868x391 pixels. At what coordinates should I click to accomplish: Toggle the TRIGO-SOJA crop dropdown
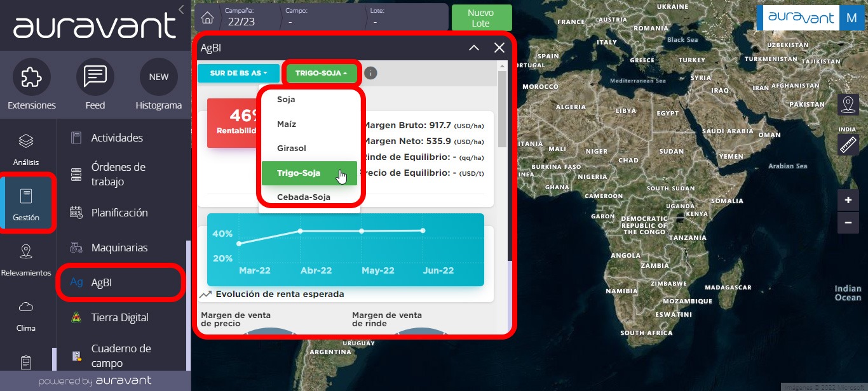(x=322, y=73)
